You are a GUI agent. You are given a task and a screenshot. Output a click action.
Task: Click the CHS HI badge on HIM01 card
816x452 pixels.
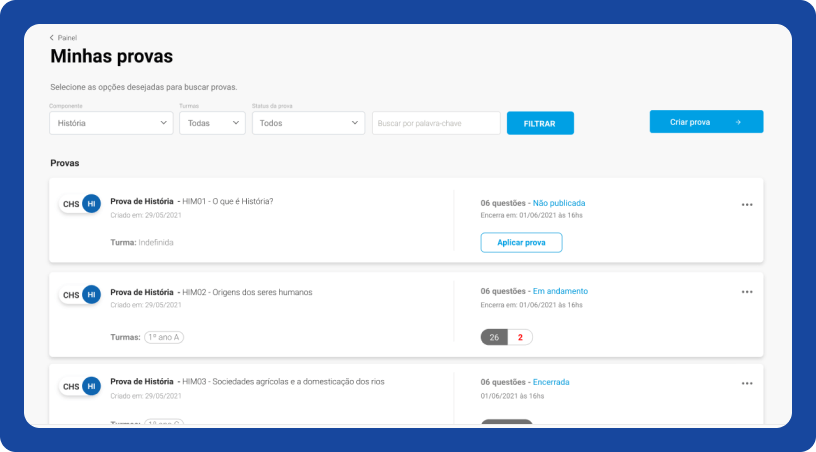click(80, 204)
